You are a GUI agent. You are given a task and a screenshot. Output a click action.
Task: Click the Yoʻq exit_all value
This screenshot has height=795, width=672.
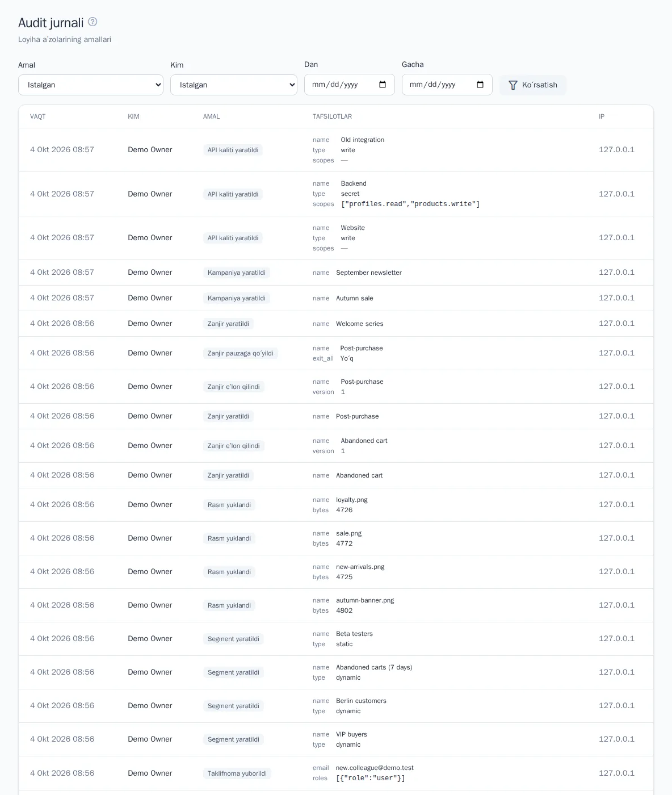point(347,358)
